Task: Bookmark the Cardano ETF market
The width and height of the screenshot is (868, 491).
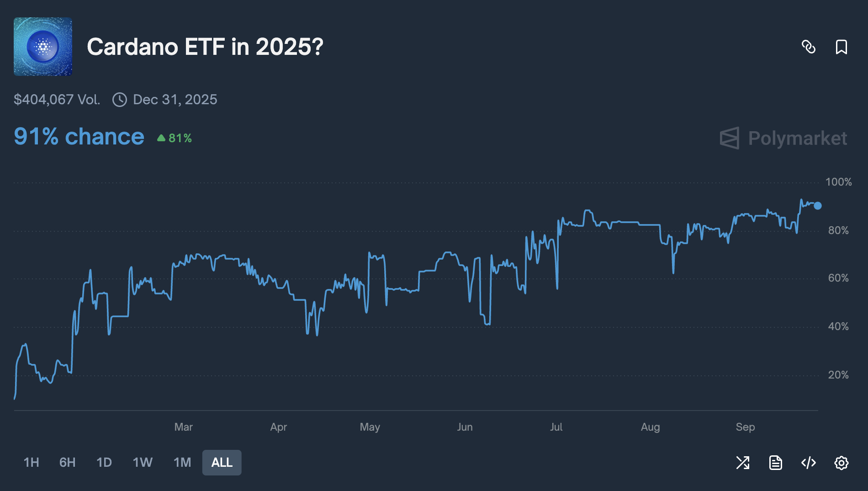Action: [x=841, y=47]
